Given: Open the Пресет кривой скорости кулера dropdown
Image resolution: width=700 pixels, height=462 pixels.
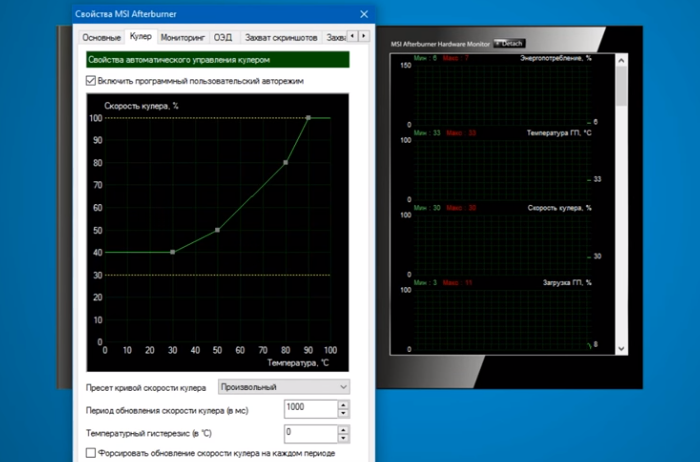Looking at the screenshot, I should click(x=284, y=387).
